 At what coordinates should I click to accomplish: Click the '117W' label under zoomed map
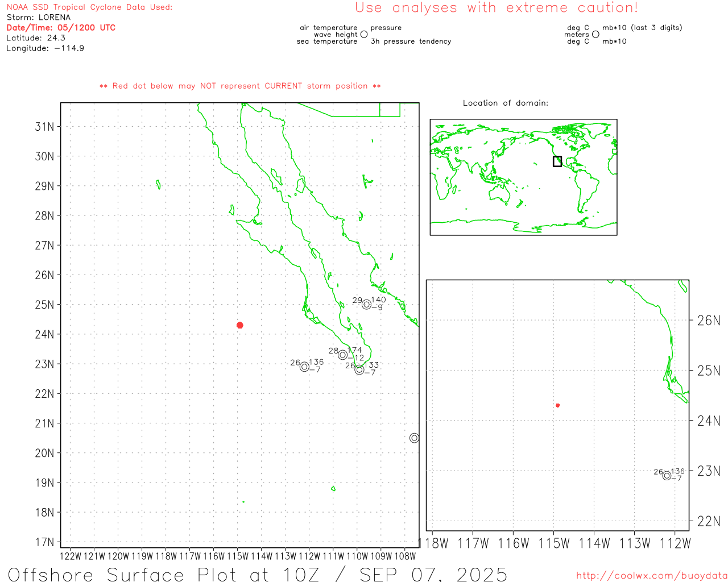[473, 543]
